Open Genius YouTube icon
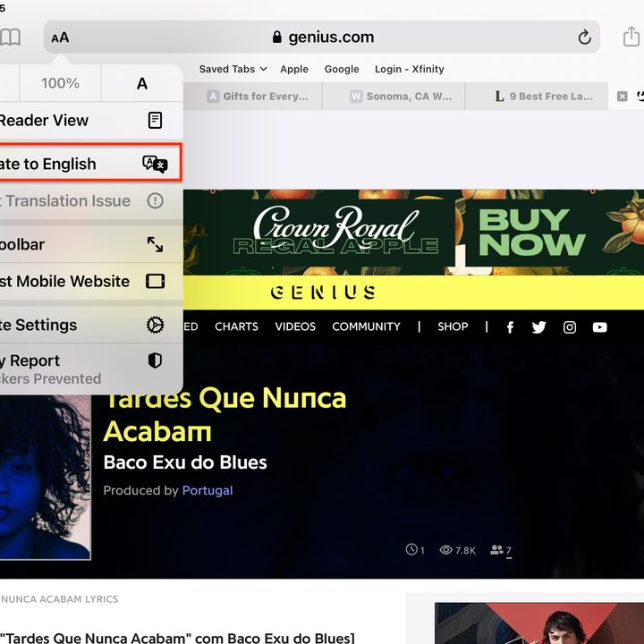 point(599,327)
